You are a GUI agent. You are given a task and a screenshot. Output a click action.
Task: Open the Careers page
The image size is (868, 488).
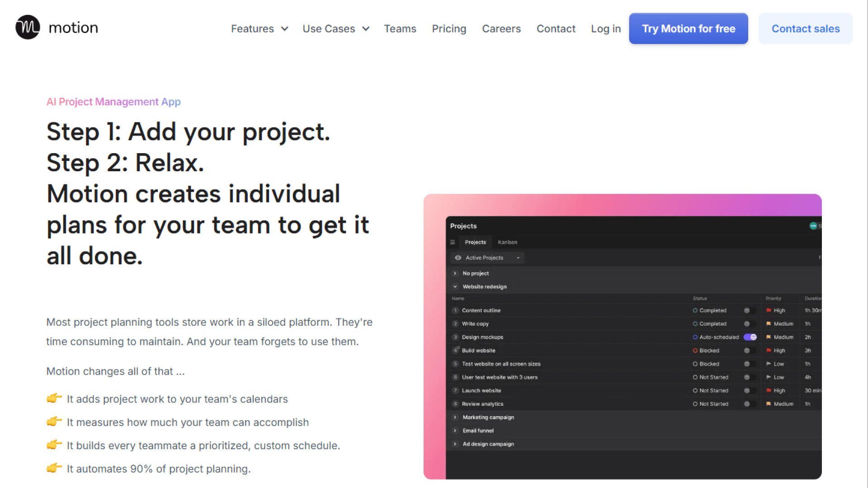(501, 28)
